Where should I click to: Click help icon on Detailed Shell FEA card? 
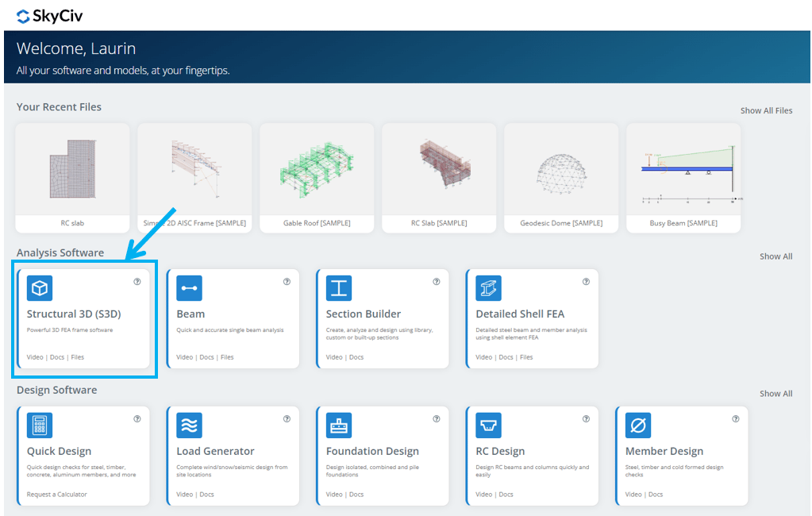point(587,281)
